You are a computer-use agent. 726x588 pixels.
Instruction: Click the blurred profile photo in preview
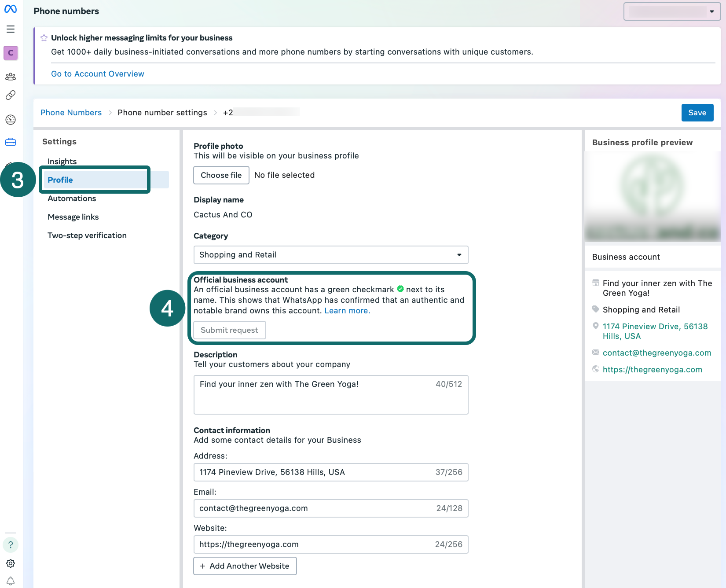click(x=653, y=196)
